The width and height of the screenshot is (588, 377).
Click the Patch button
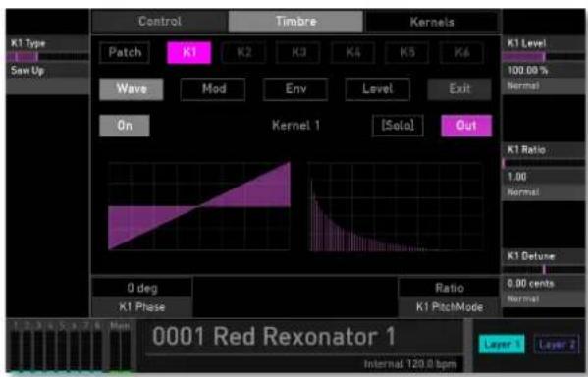click(x=125, y=52)
